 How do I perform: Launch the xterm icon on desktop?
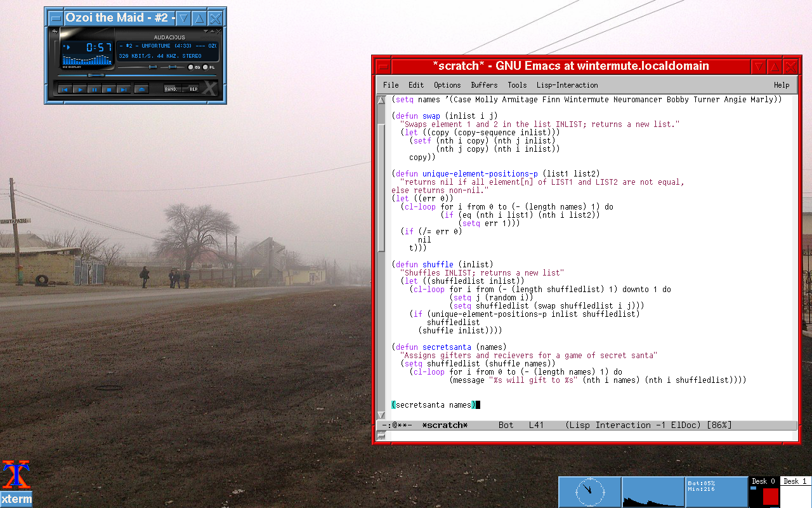click(16, 483)
